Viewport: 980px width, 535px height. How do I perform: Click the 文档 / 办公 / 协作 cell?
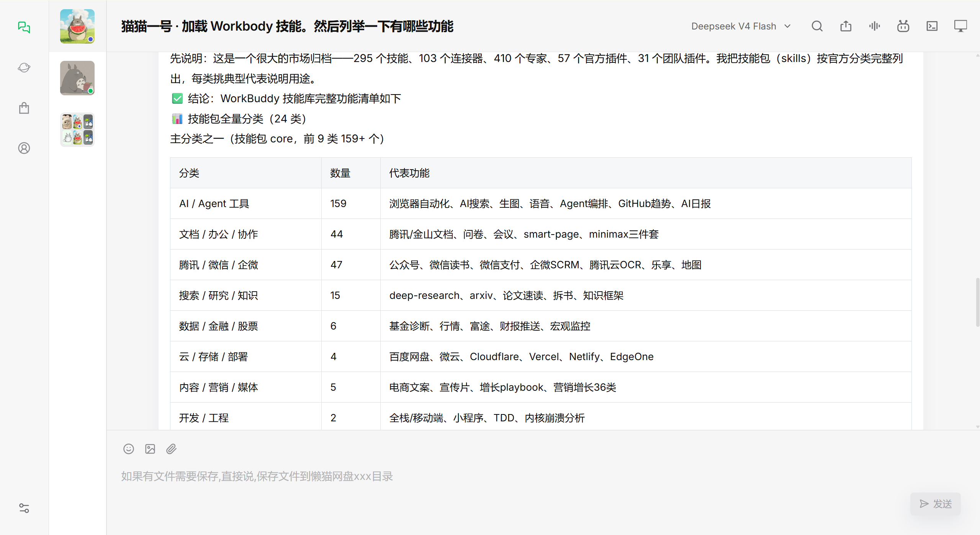tap(246, 234)
